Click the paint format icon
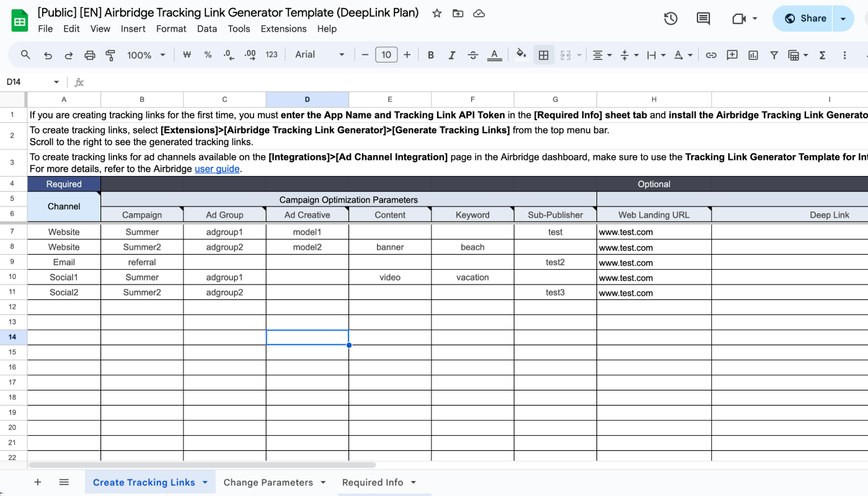Viewport: 868px width, 496px height. (x=110, y=55)
